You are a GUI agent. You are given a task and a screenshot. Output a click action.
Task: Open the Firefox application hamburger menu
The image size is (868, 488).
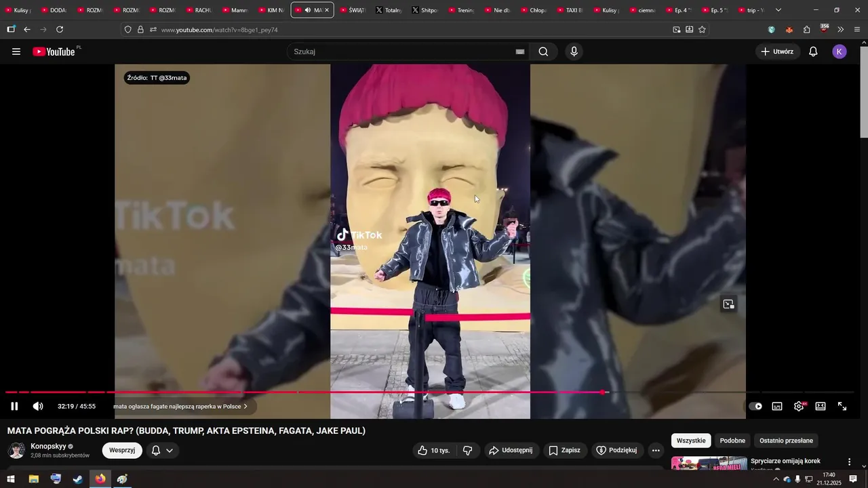857,30
